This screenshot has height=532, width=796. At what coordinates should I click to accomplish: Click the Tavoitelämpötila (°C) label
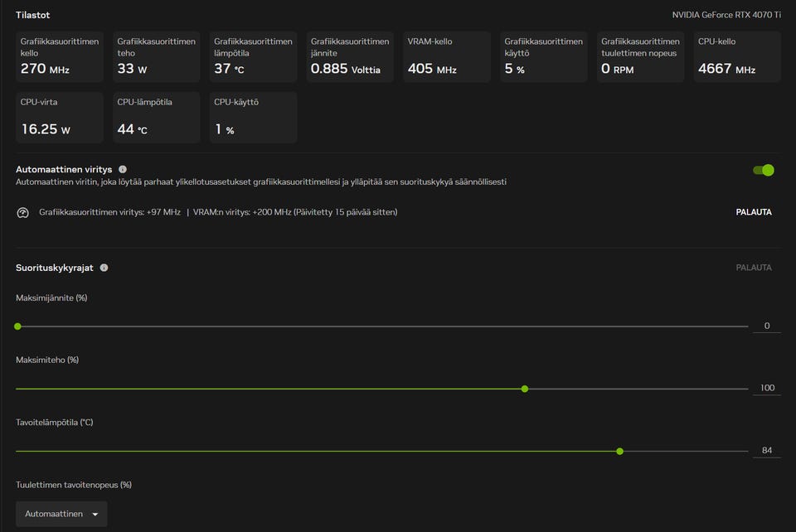coord(55,422)
